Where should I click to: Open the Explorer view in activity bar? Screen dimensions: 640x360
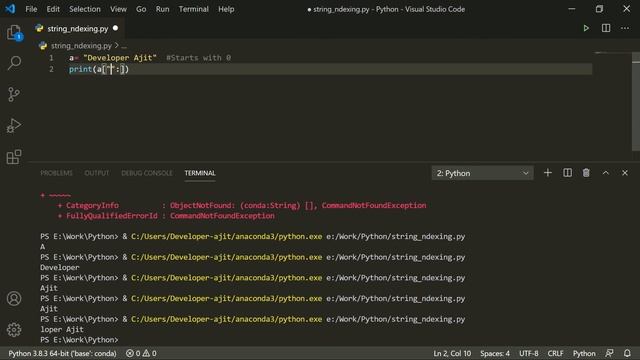point(14,33)
